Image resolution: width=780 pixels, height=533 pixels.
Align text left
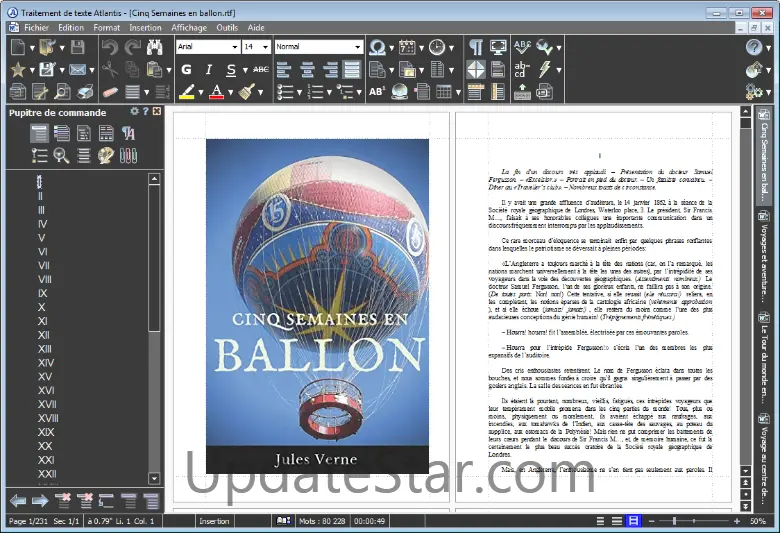tap(284, 70)
